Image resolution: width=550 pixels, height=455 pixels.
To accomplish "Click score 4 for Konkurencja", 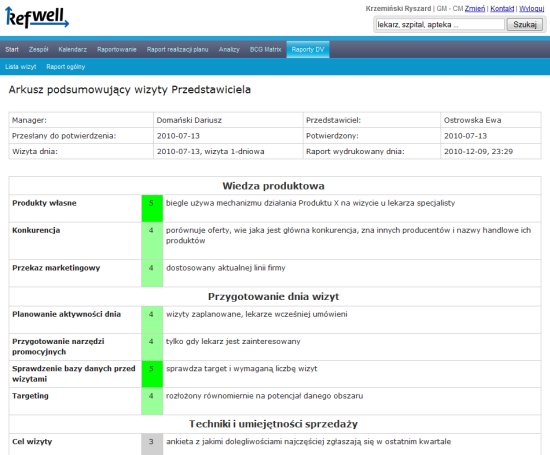I will (152, 241).
